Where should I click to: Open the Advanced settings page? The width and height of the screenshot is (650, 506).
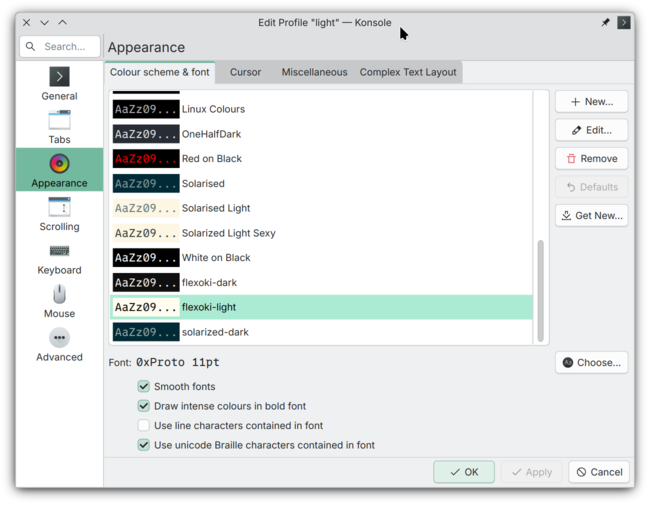(59, 344)
